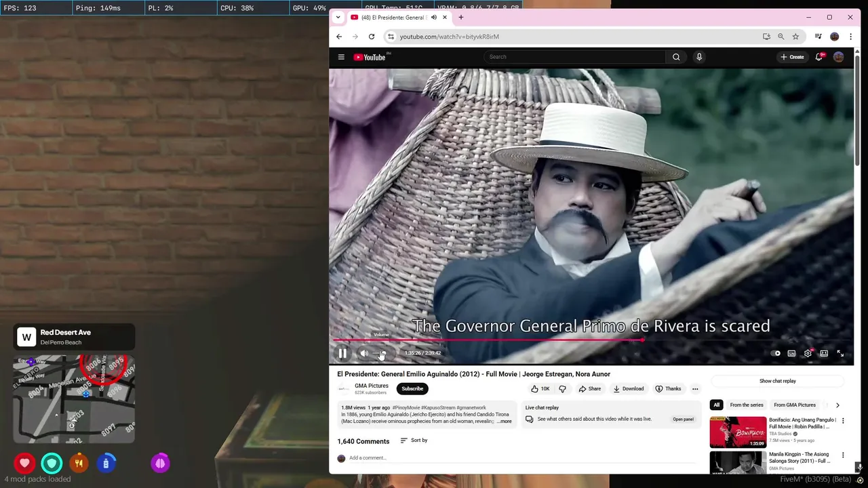
Task: Open the player settings gear
Action: click(808, 353)
